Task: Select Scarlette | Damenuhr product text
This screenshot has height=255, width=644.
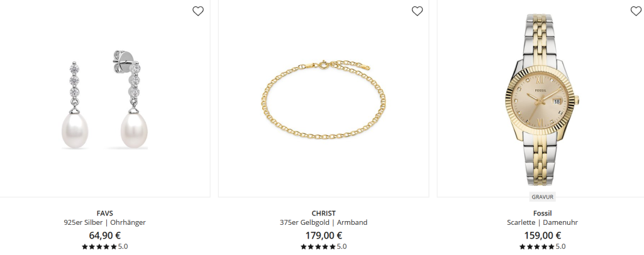Action: (x=542, y=222)
